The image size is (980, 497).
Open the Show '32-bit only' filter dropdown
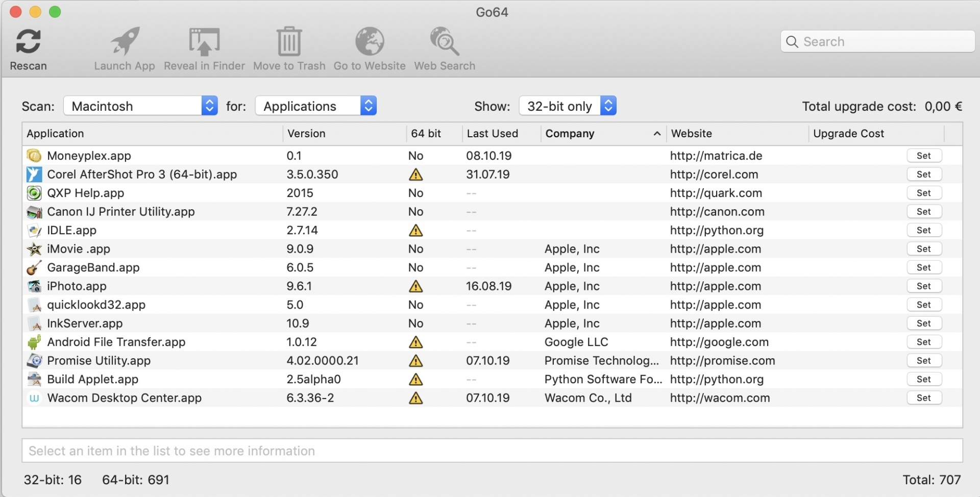(568, 106)
